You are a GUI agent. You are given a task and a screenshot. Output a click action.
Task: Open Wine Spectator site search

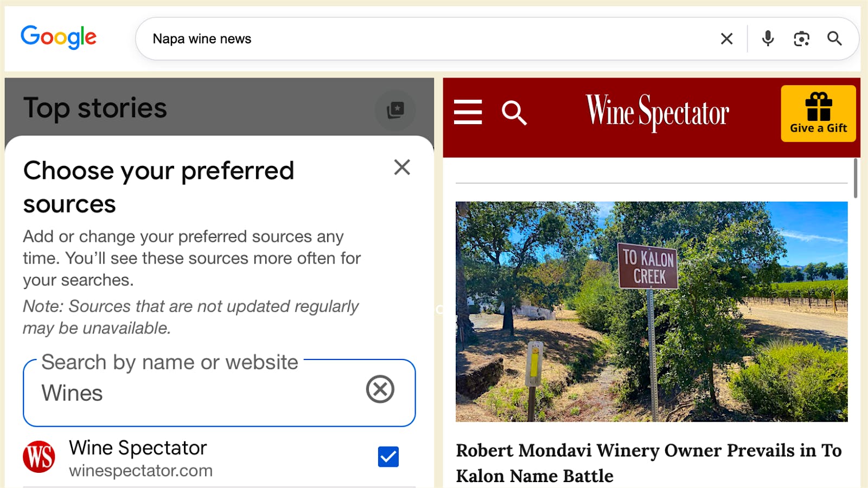click(x=514, y=113)
